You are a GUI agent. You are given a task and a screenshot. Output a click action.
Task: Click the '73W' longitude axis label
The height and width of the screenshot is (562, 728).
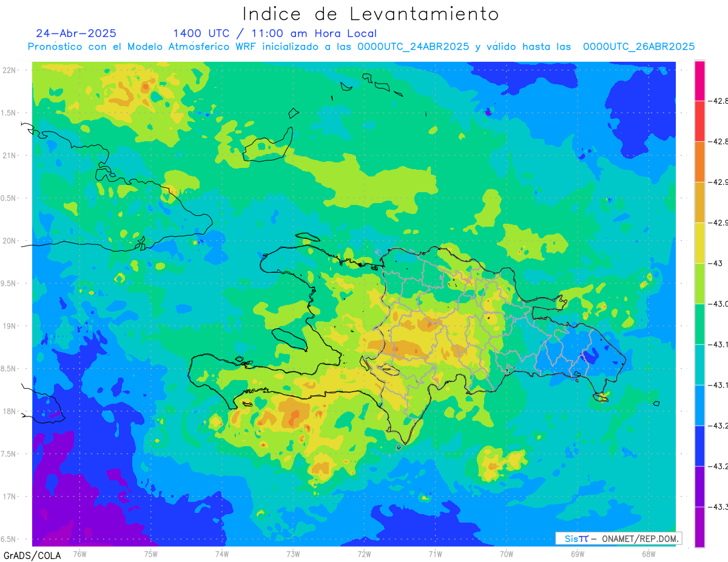coord(293,554)
